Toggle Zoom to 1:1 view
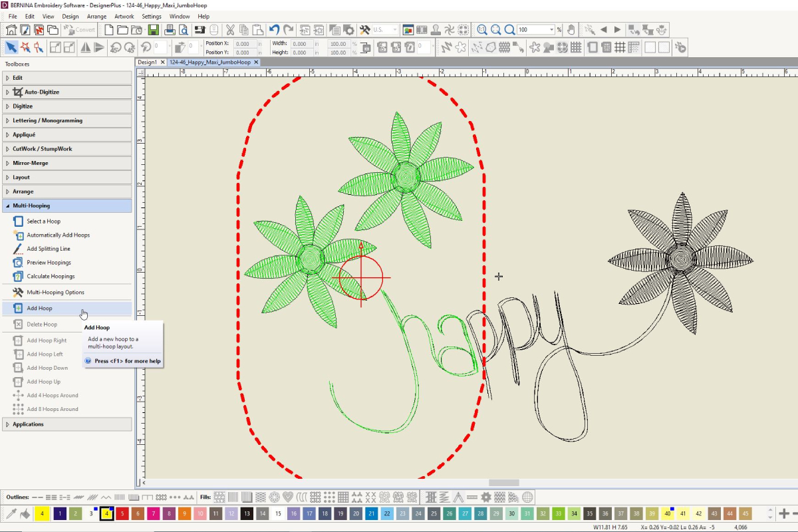Image resolution: width=798 pixels, height=532 pixels. point(481,29)
